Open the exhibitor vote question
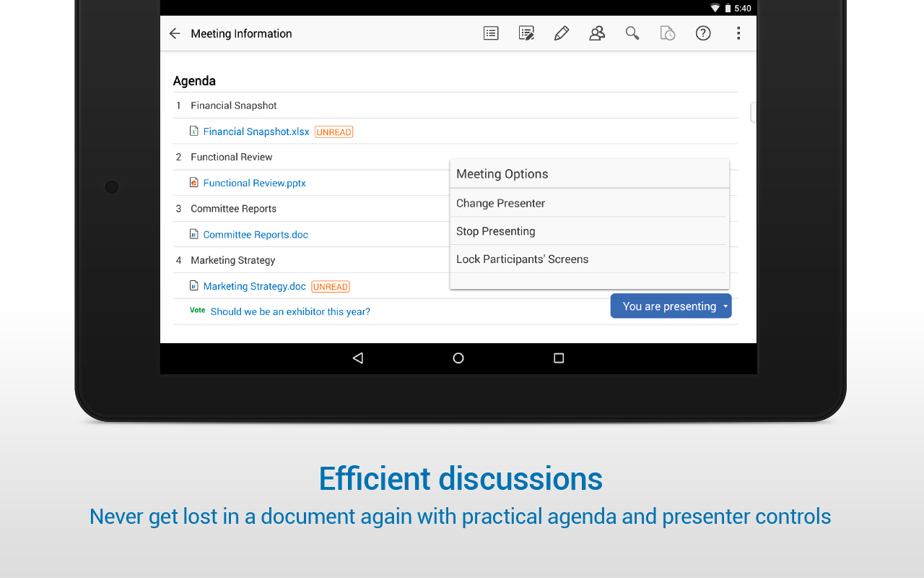924x578 pixels. 290,311
